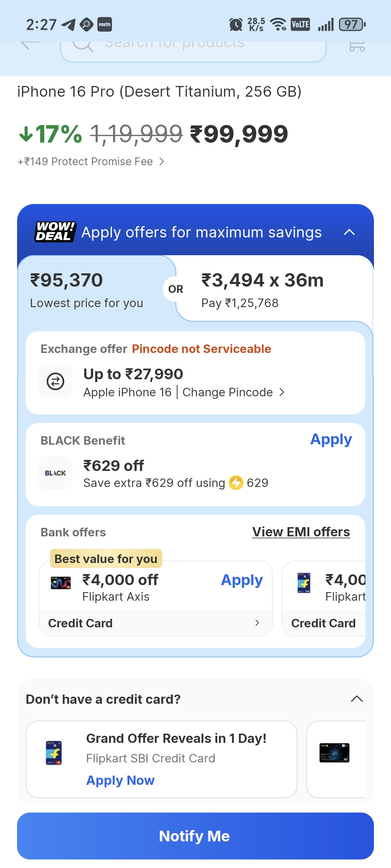The height and width of the screenshot is (868, 391).
Task: Tap the WOW! DEAL badge
Action: click(55, 232)
